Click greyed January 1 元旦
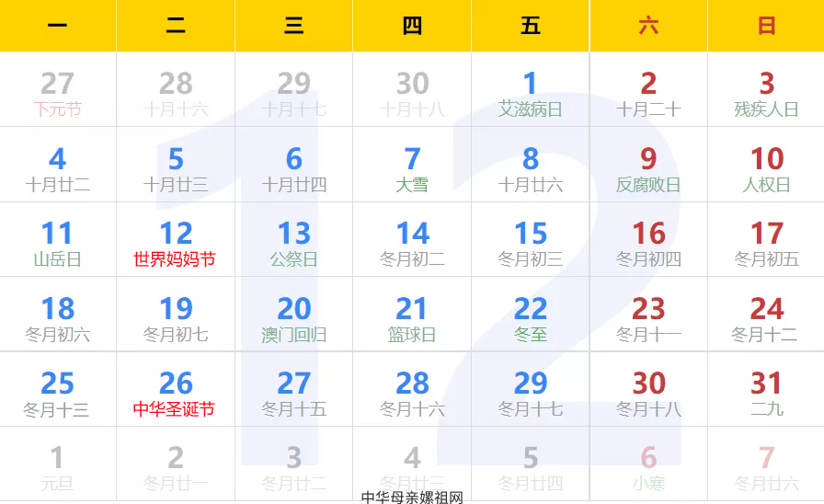824x504 pixels. [58, 464]
